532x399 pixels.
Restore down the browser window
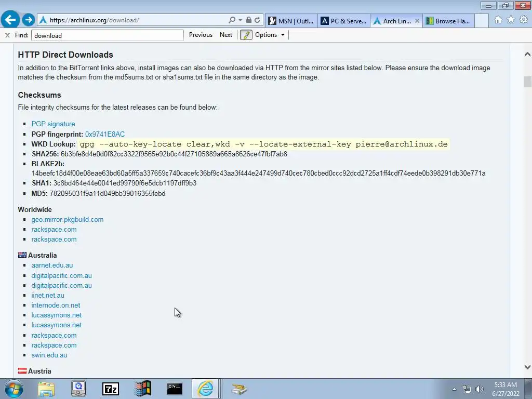pos(506,5)
